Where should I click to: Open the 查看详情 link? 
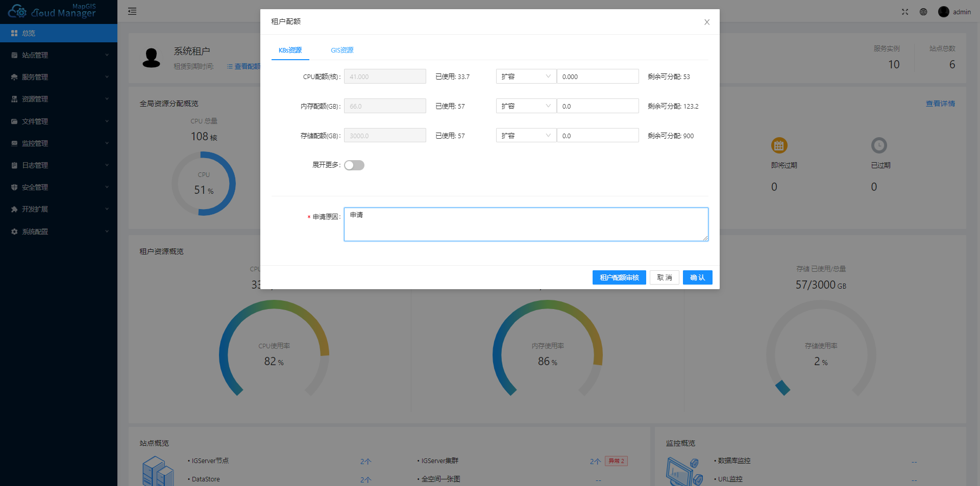click(x=940, y=104)
